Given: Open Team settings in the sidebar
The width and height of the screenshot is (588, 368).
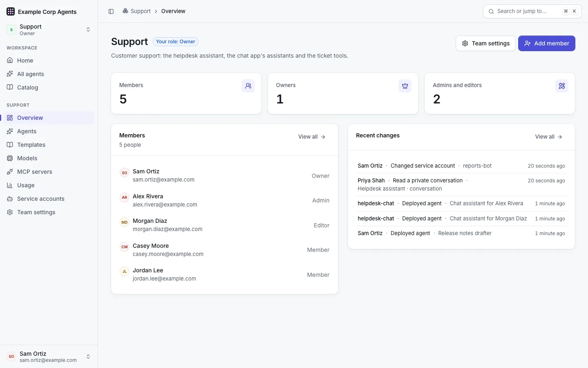Looking at the screenshot, I should coord(49,212).
